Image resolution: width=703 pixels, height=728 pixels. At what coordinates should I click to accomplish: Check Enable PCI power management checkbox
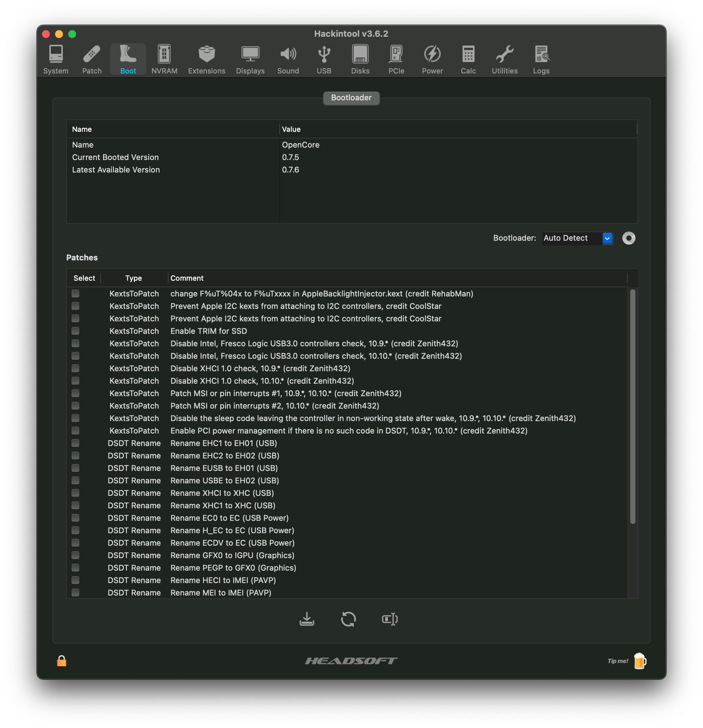pyautogui.click(x=75, y=431)
